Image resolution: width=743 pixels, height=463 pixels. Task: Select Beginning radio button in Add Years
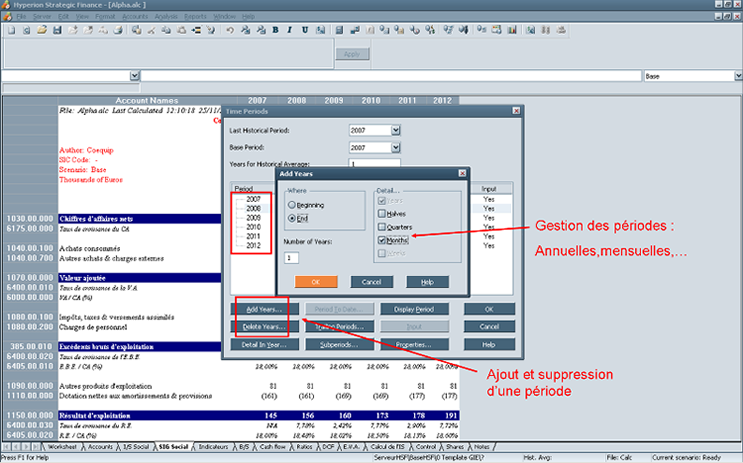(x=292, y=205)
